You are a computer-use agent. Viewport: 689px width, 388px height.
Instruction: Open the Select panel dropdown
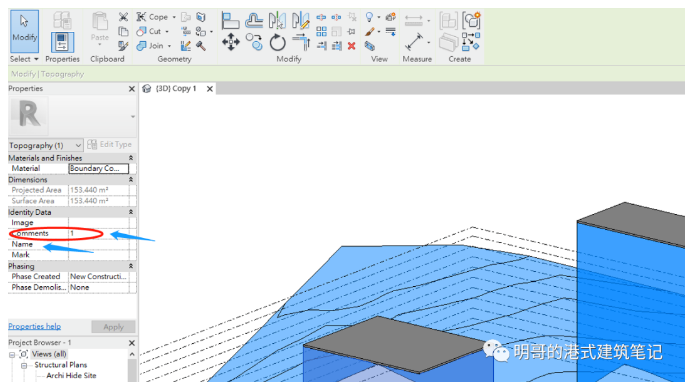click(x=24, y=59)
